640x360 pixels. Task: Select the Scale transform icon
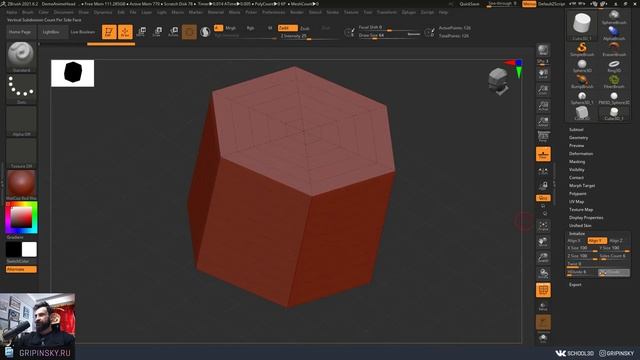(x=157, y=32)
